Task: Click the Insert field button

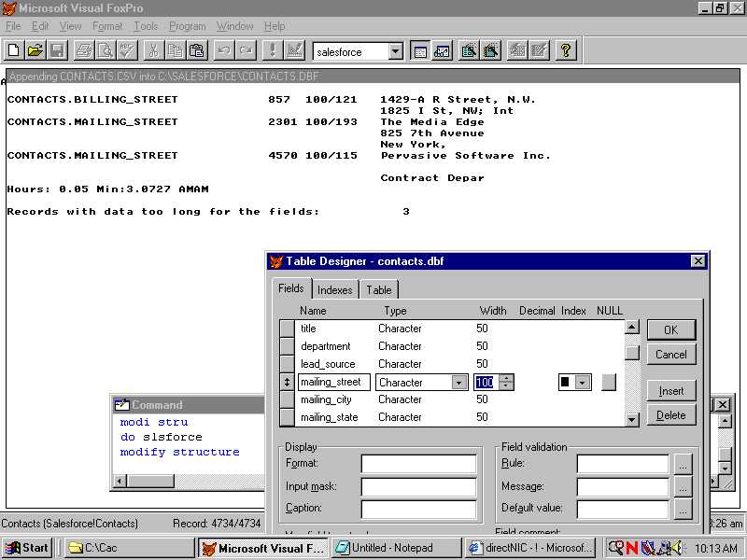Action: (x=671, y=391)
